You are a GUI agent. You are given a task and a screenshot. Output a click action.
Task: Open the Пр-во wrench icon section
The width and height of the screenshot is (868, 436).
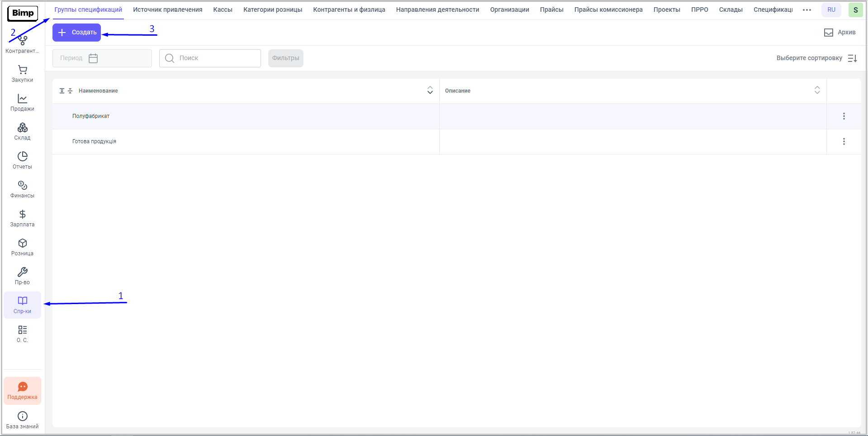tap(22, 276)
